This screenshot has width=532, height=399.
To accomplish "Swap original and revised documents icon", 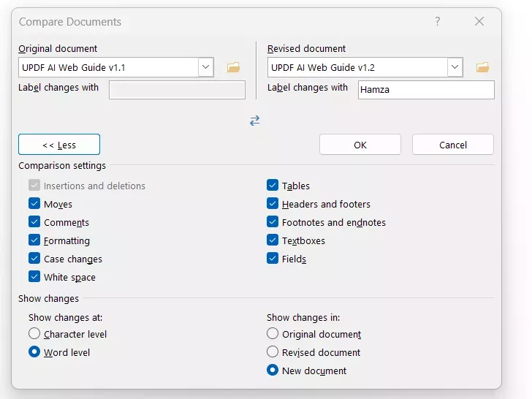I will (254, 121).
